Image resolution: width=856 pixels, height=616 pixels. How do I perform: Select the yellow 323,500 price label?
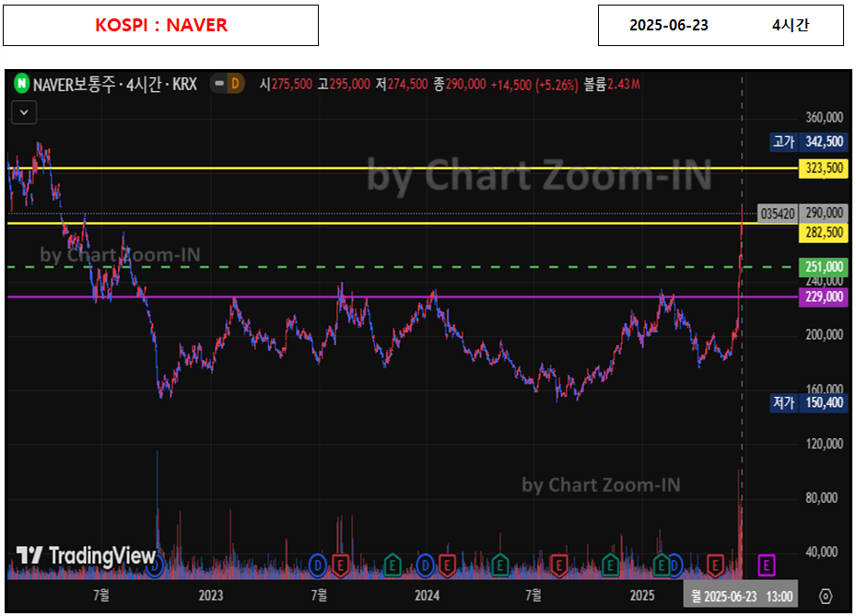(824, 169)
